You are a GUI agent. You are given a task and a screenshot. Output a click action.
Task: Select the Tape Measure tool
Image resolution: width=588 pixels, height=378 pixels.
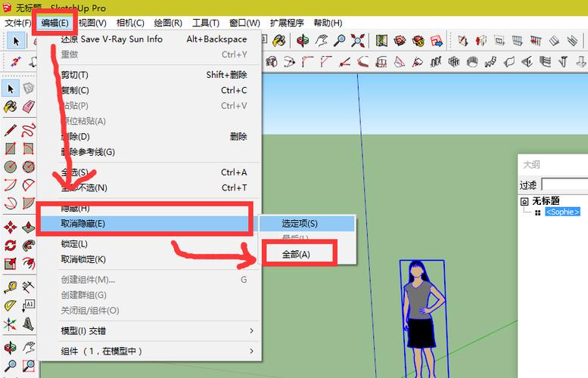(10, 287)
